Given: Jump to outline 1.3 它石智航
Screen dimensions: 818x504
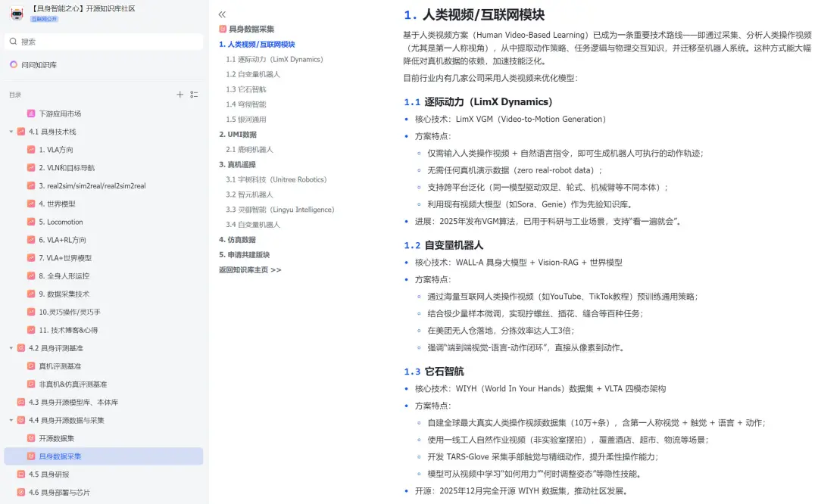Looking at the screenshot, I should (x=245, y=89).
